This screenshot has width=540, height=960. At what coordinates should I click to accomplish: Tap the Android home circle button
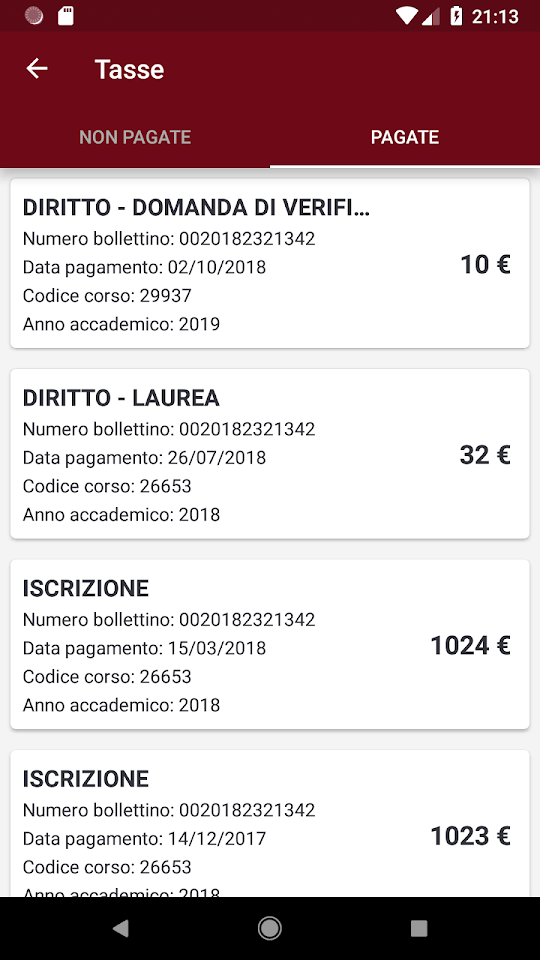point(269,928)
